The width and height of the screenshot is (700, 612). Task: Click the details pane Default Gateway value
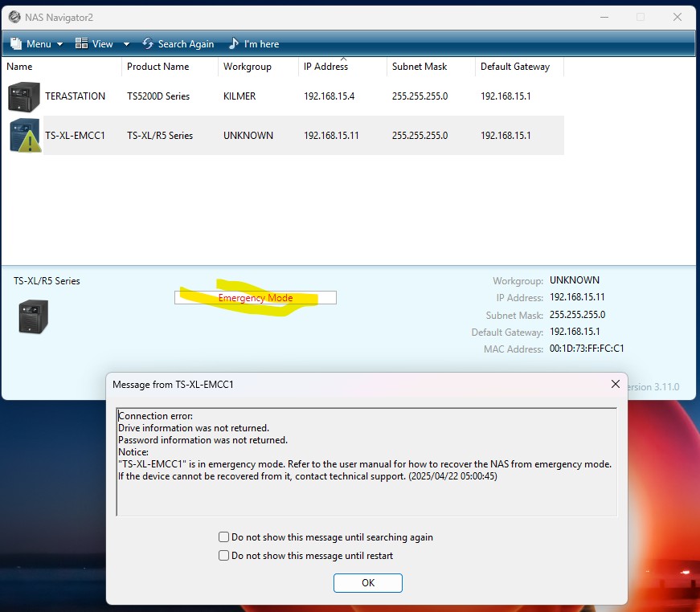[x=575, y=332]
